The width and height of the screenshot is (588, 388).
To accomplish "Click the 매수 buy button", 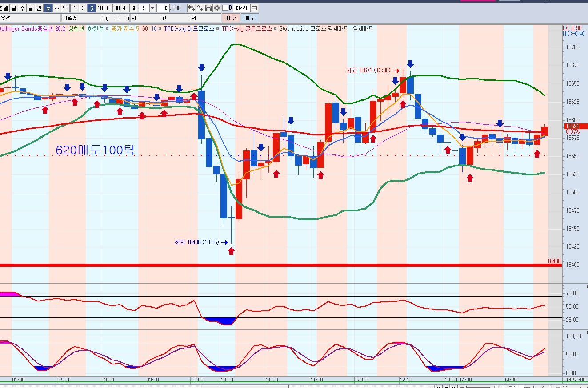I will (231, 18).
